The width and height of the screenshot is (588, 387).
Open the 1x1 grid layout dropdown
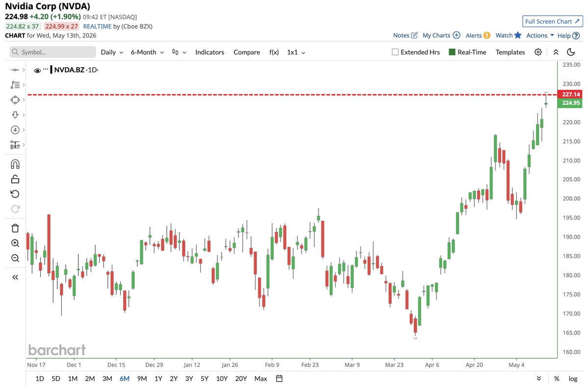[x=296, y=52]
